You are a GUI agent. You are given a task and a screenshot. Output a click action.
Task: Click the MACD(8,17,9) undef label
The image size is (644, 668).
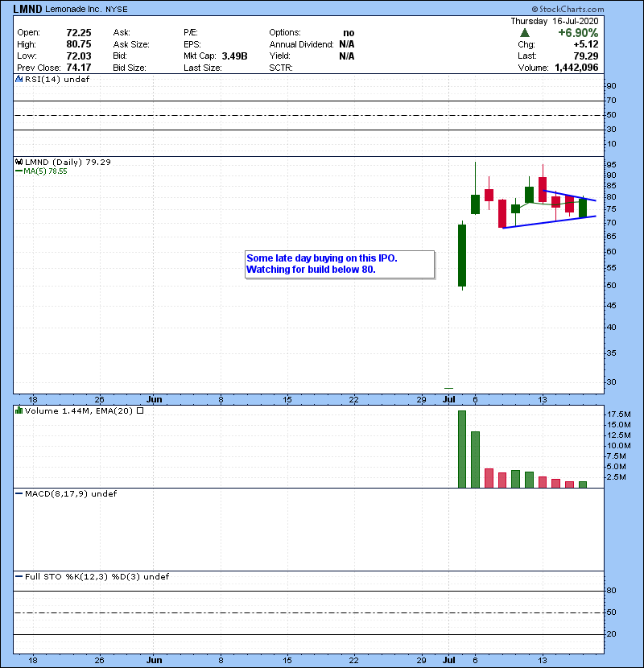(x=71, y=494)
